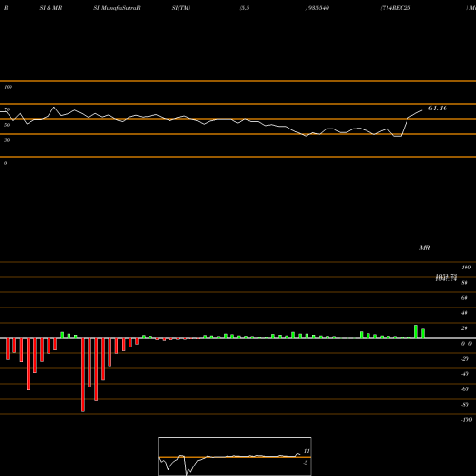The height and width of the screenshot is (476, 476).
Task: Click the '-60' label on the MR axis
Action: click(465, 389)
